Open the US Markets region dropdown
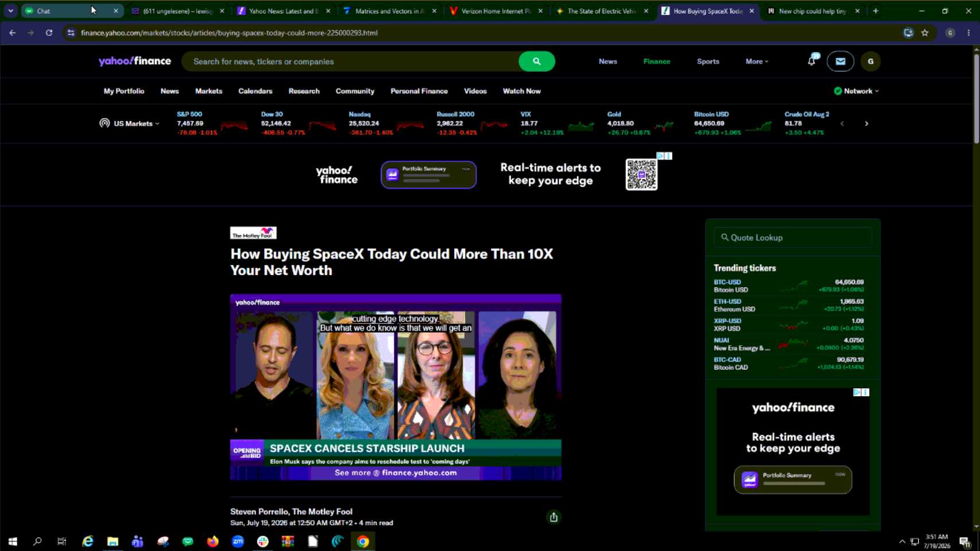 tap(130, 123)
